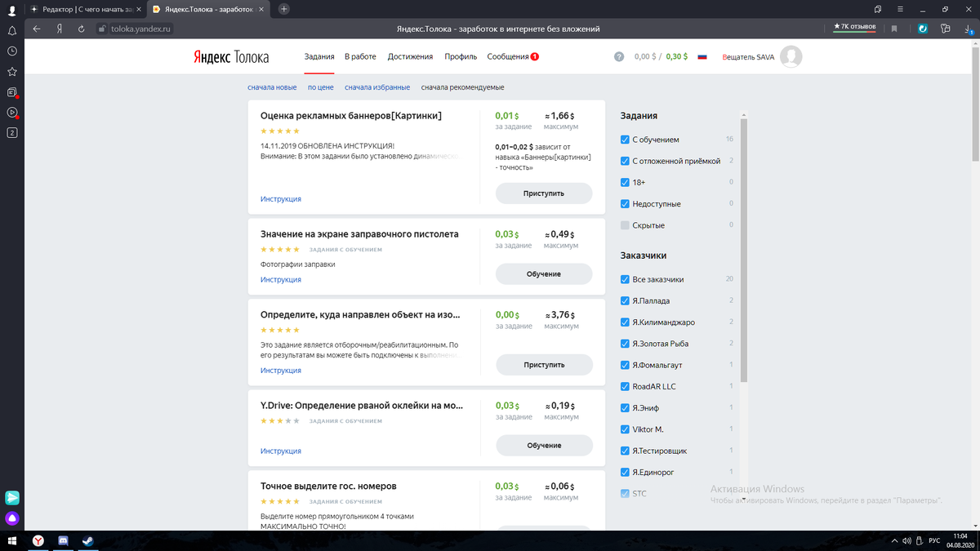Open user avatar of Вещатель SAVA
980x551 pixels.
pyautogui.click(x=791, y=56)
